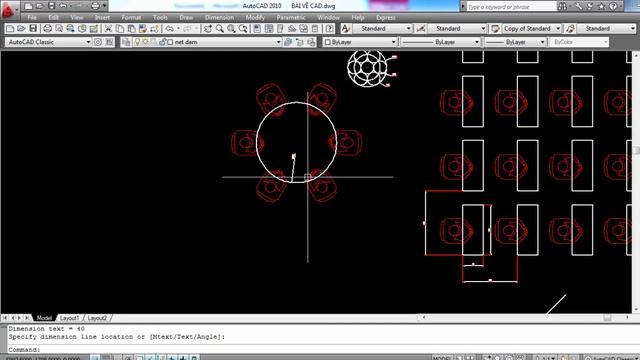Open the Dimension Style icon
Screen dimensions: 640x360
point(420,29)
